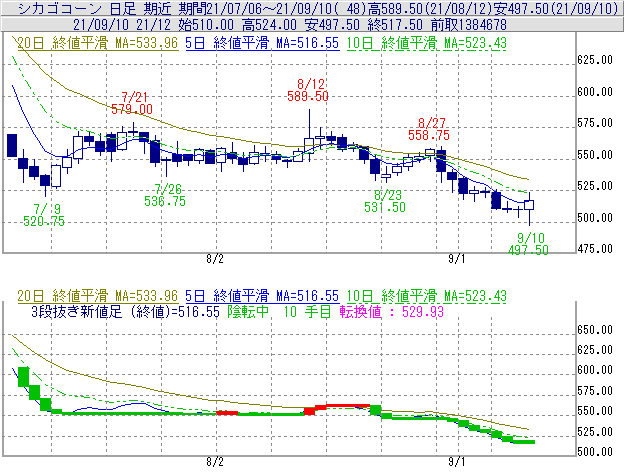This screenshot has width=624, height=475.
Task: Click the upper chart 625.00 axis label
Action: (595, 60)
